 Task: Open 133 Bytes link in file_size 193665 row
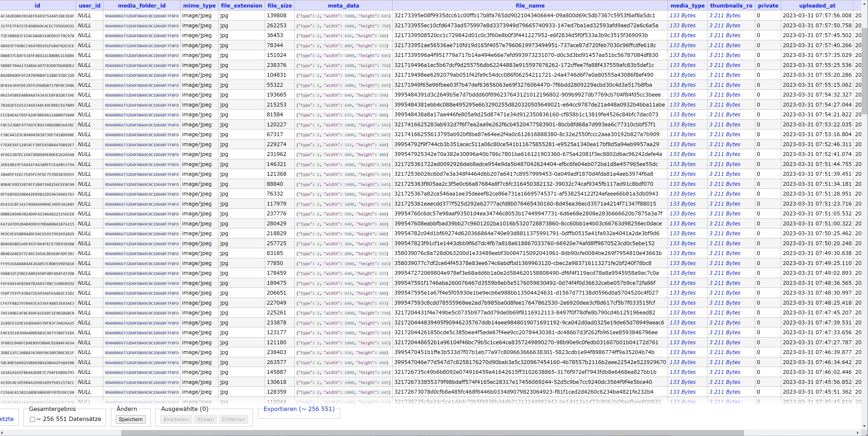click(x=683, y=95)
